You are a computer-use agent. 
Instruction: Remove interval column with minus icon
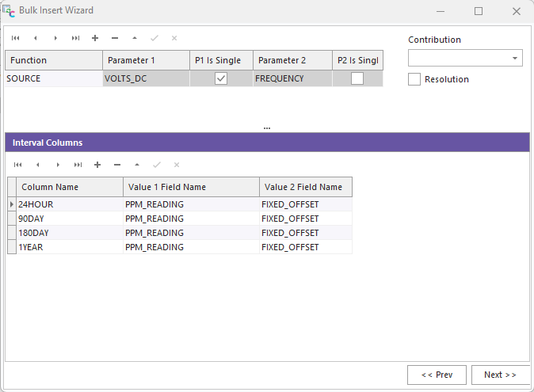pos(117,165)
